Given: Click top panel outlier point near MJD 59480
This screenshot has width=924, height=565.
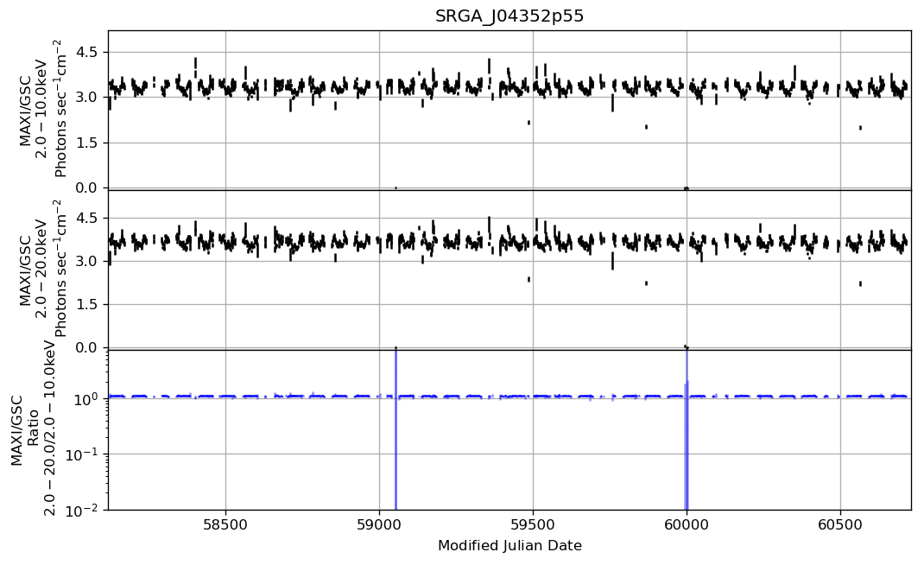Looking at the screenshot, I should click(x=529, y=123).
